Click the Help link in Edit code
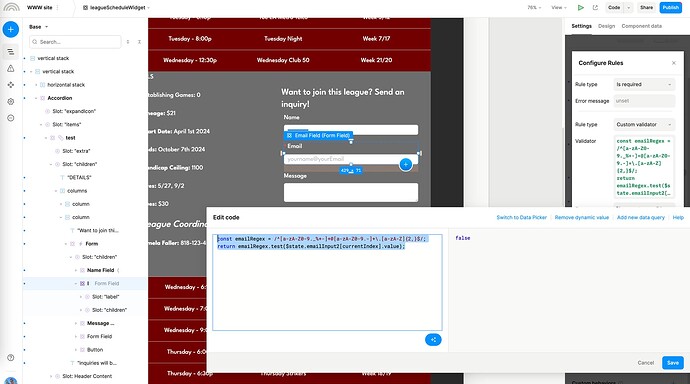Viewport: 690px width, 384px height. (x=678, y=217)
